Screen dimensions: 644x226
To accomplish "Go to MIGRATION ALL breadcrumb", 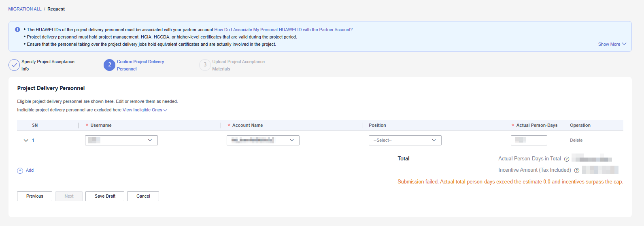I will point(25,9).
